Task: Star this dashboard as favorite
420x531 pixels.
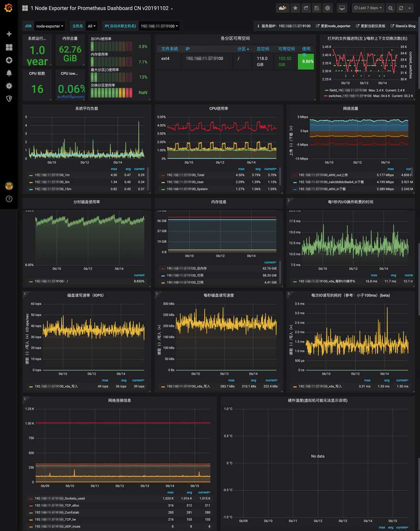Action: coord(295,8)
